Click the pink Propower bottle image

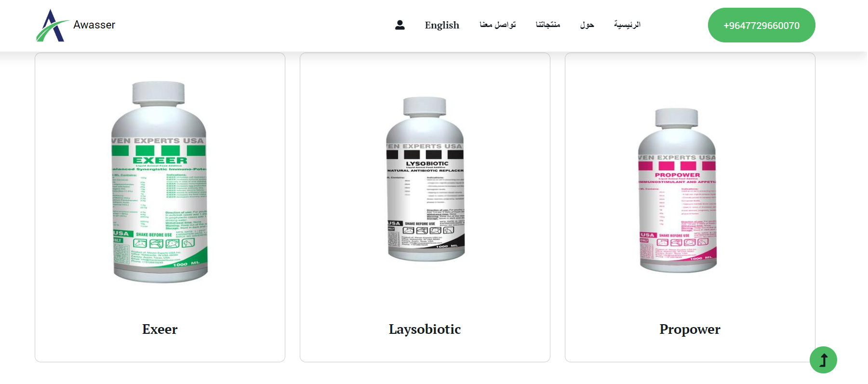677,190
